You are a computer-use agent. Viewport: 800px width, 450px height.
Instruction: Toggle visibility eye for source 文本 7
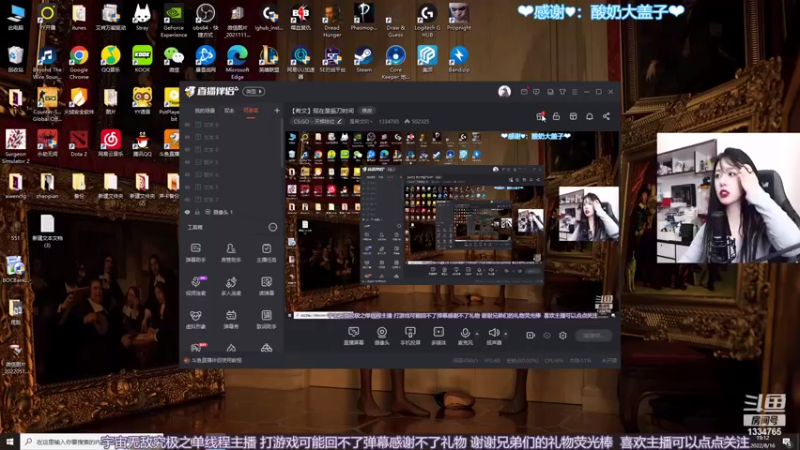coord(187,199)
